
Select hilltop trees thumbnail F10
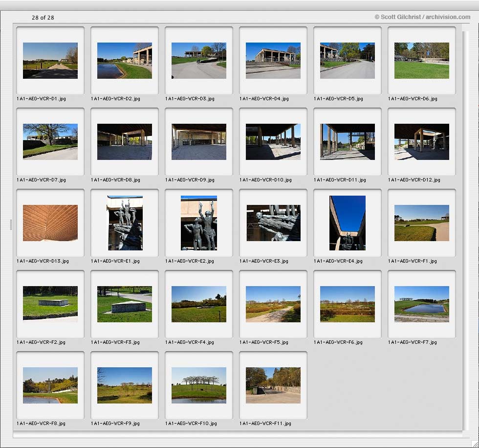pyautogui.click(x=198, y=385)
